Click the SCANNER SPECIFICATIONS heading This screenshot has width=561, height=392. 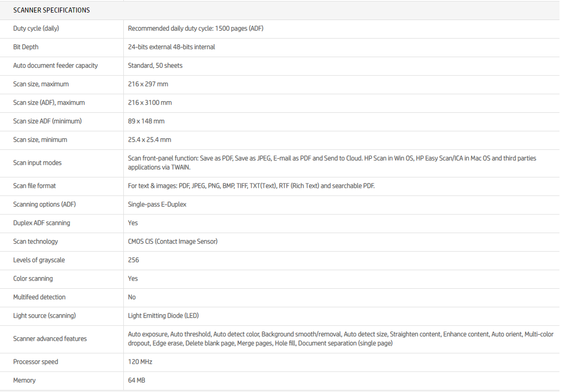pyautogui.click(x=52, y=10)
